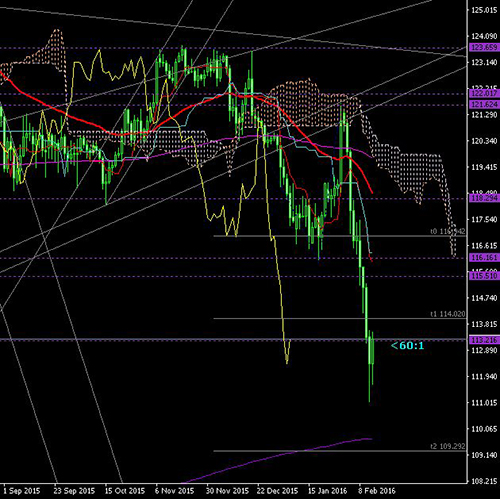Click the 115.510 purple price tag

tap(484, 276)
